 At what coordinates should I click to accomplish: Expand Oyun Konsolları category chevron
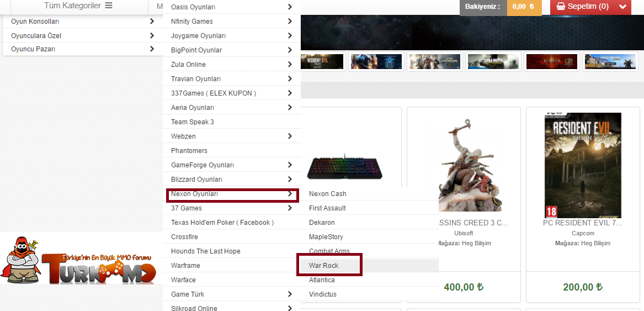(x=152, y=21)
